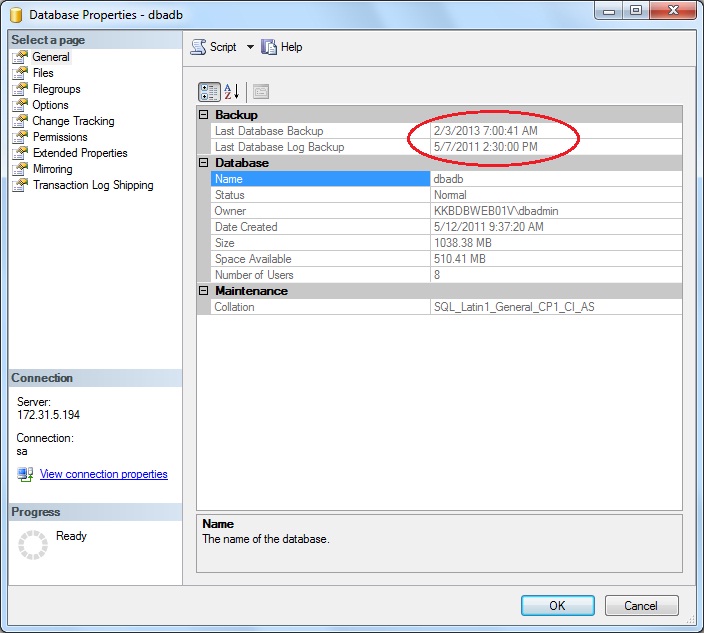Open the Script dropdown arrow

[250, 47]
